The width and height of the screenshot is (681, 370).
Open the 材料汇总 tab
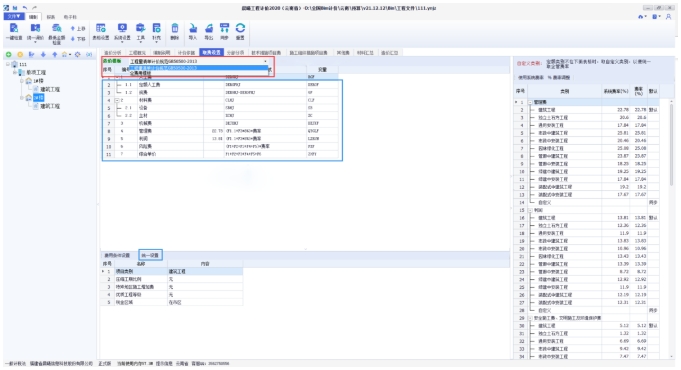[x=365, y=53]
